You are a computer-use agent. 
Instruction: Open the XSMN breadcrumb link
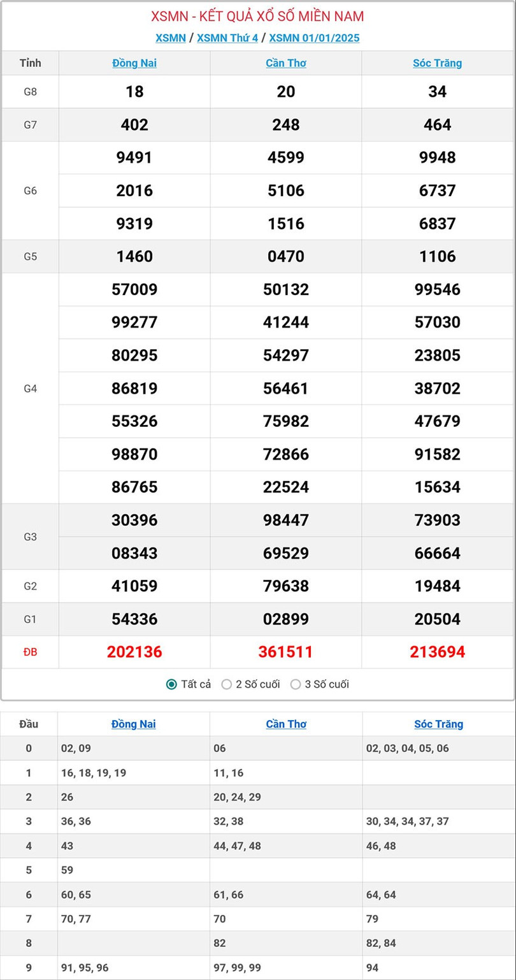tap(170, 38)
